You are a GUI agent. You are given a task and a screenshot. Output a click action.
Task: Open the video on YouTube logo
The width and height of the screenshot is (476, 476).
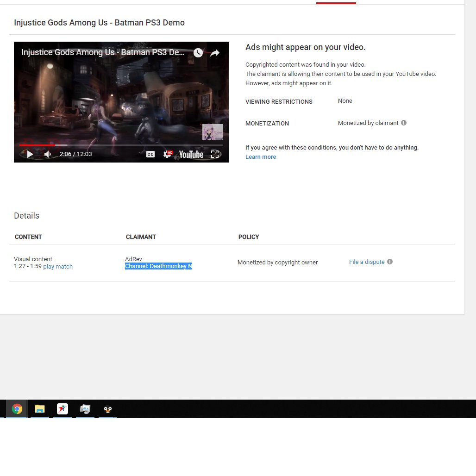pyautogui.click(x=191, y=155)
